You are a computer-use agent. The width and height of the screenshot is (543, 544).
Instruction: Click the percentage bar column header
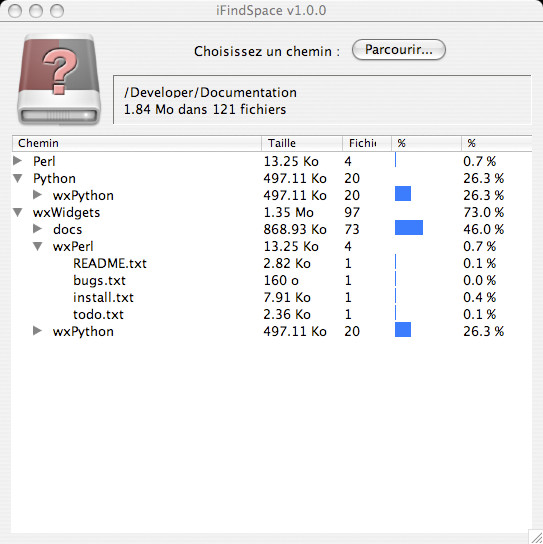point(426,143)
